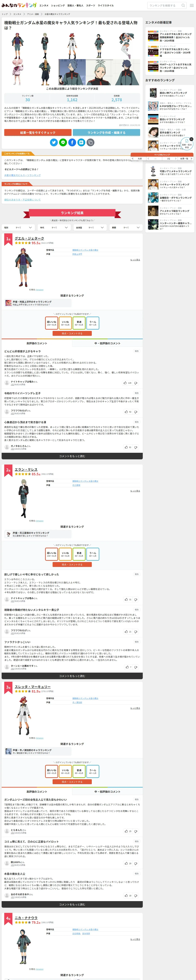Expand もっと見る for スレッタ・マーキュリー
The width and height of the screenshot is (196, 980).
[x=135, y=708]
